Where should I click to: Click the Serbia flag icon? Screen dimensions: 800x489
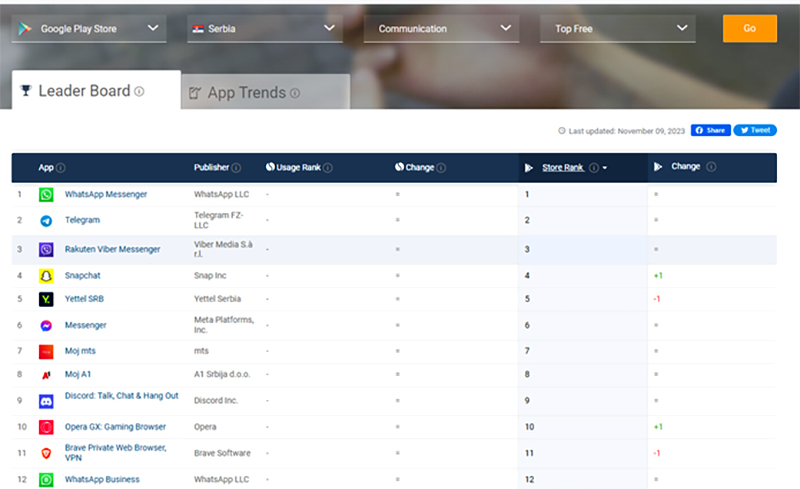198,29
